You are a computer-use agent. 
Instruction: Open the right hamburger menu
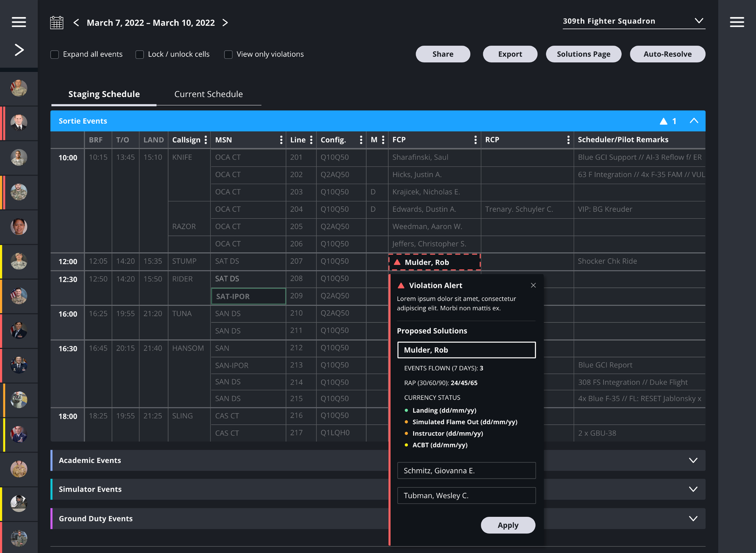pyautogui.click(x=737, y=22)
